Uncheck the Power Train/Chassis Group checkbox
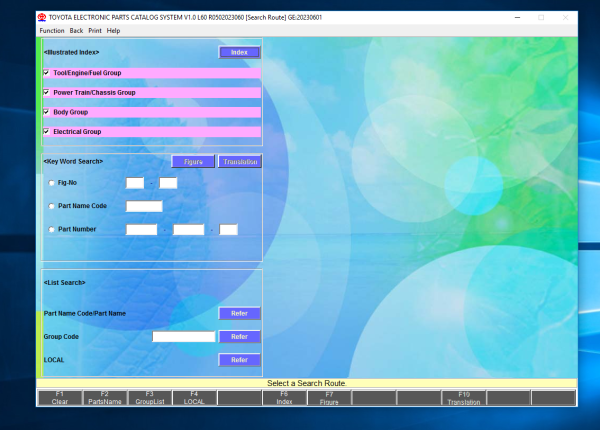 click(x=46, y=92)
